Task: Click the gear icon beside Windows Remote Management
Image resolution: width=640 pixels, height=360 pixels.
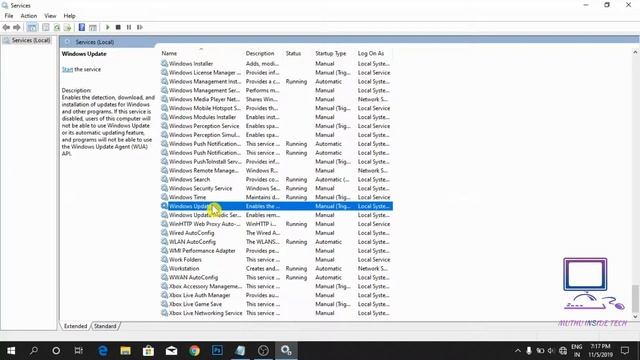Action: [x=164, y=171]
